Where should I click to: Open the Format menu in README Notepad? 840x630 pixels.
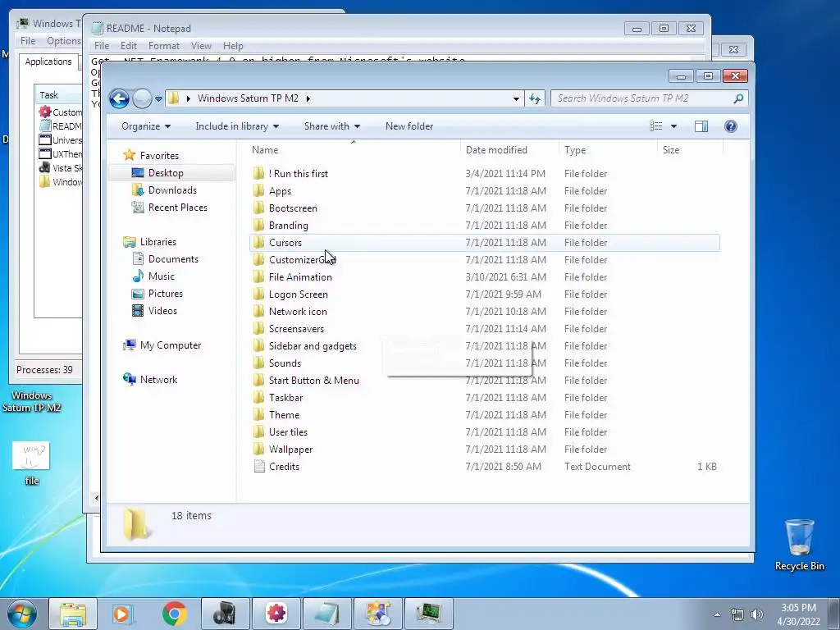tap(164, 46)
